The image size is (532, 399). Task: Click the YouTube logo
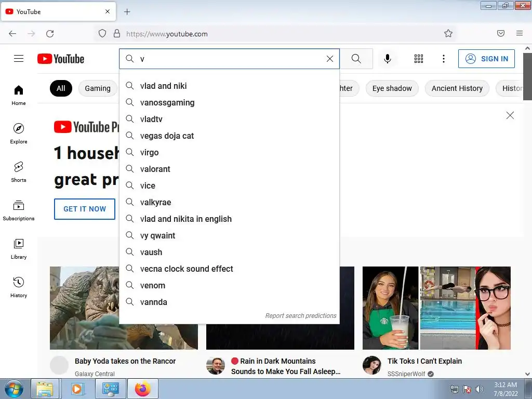(61, 59)
